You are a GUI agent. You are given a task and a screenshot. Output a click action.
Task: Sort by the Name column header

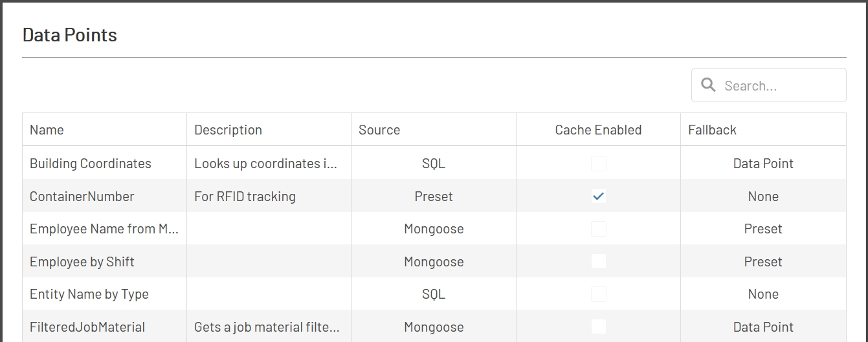47,130
